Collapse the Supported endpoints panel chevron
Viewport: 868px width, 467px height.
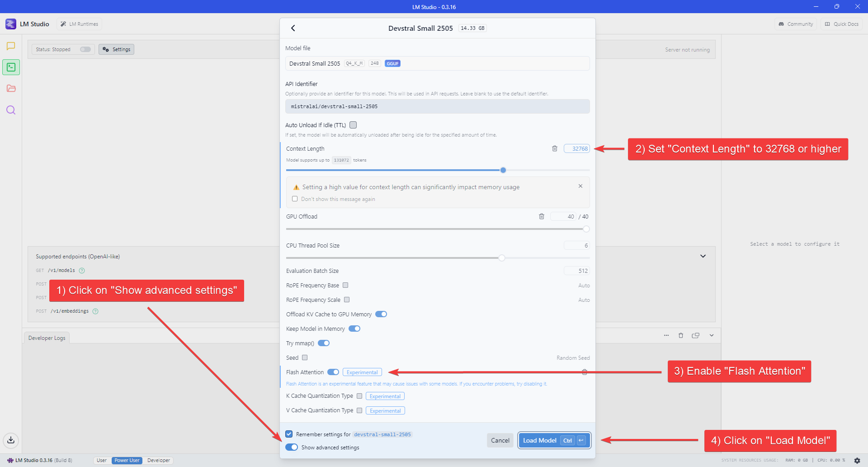703,256
